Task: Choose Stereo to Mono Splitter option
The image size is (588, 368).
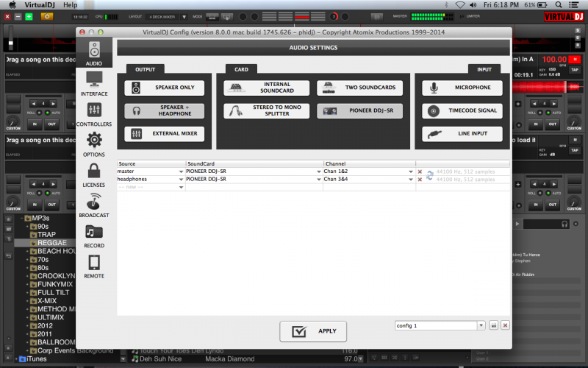Action: tap(266, 111)
